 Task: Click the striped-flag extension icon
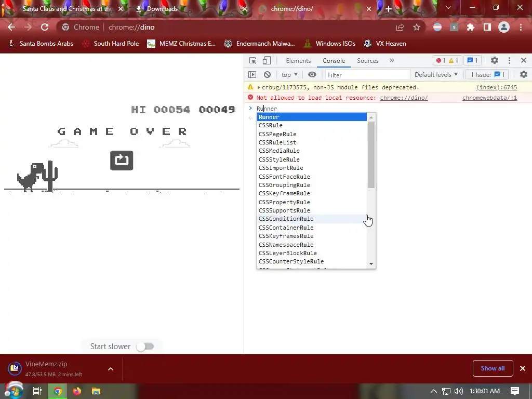pos(437,27)
